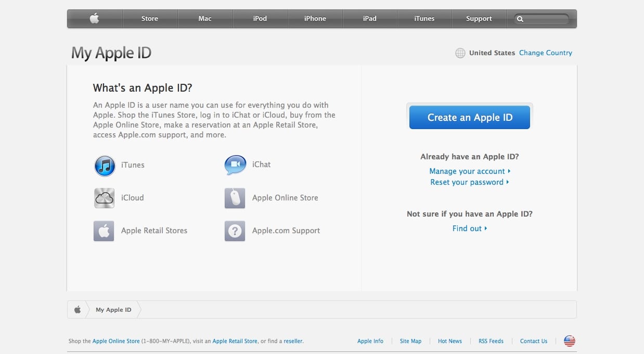Click the Apple.com Support text label

(286, 231)
